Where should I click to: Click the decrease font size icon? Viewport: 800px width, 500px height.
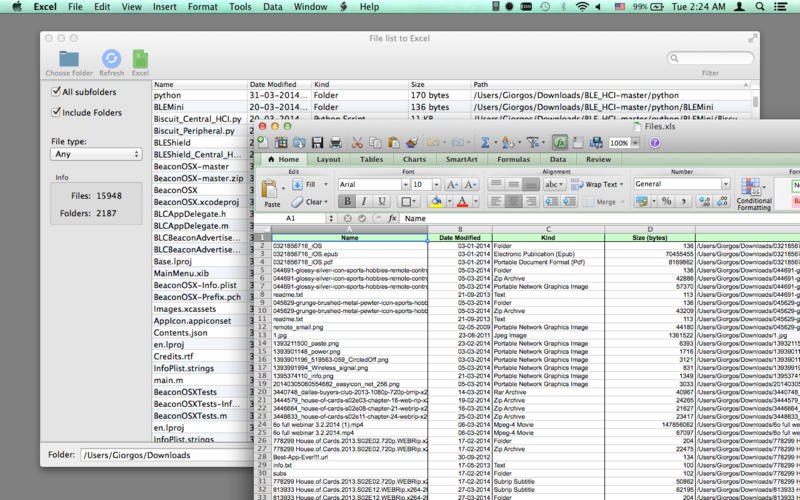click(470, 184)
